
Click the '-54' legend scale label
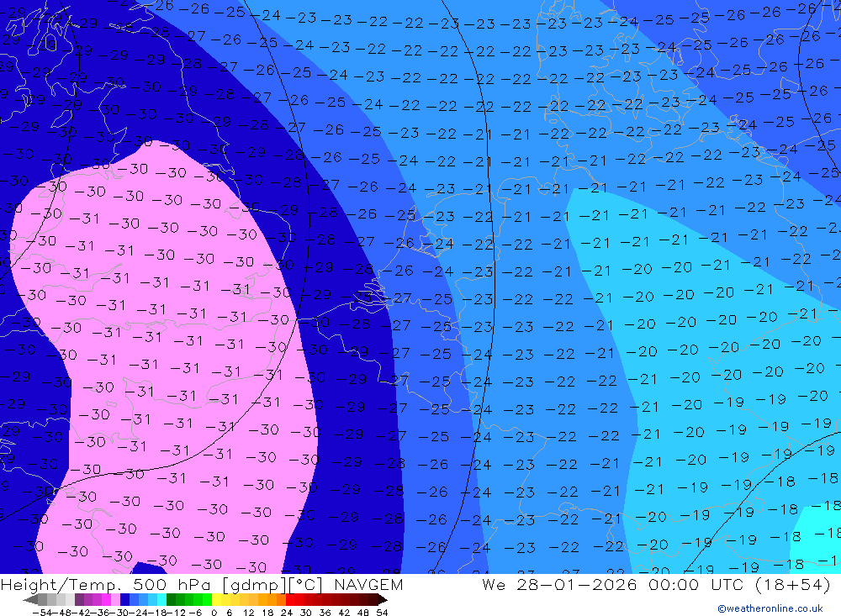pos(42,613)
